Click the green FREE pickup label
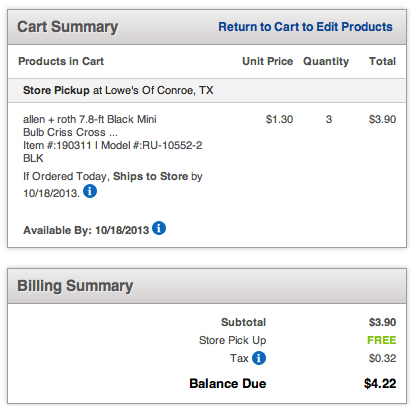The image size is (411, 406). tap(382, 340)
